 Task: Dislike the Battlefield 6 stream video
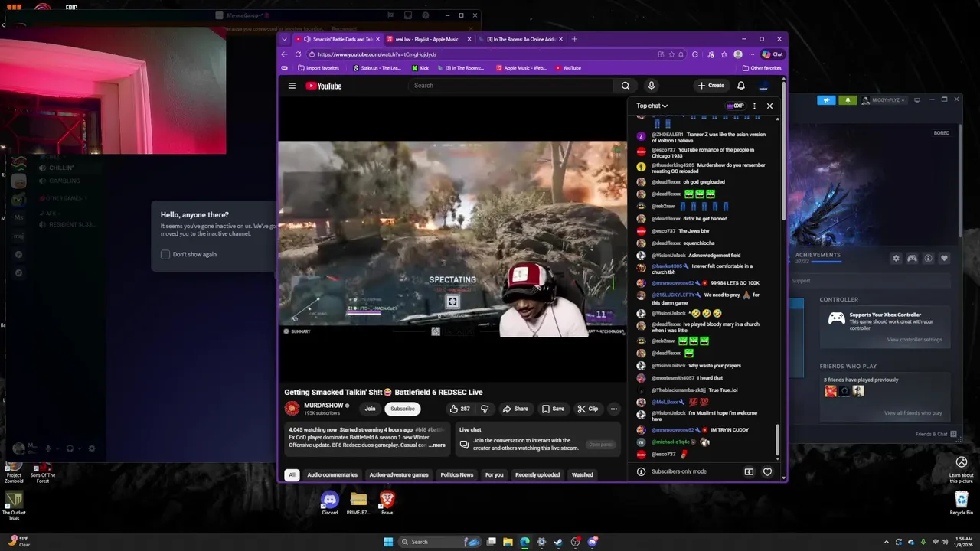[484, 409]
